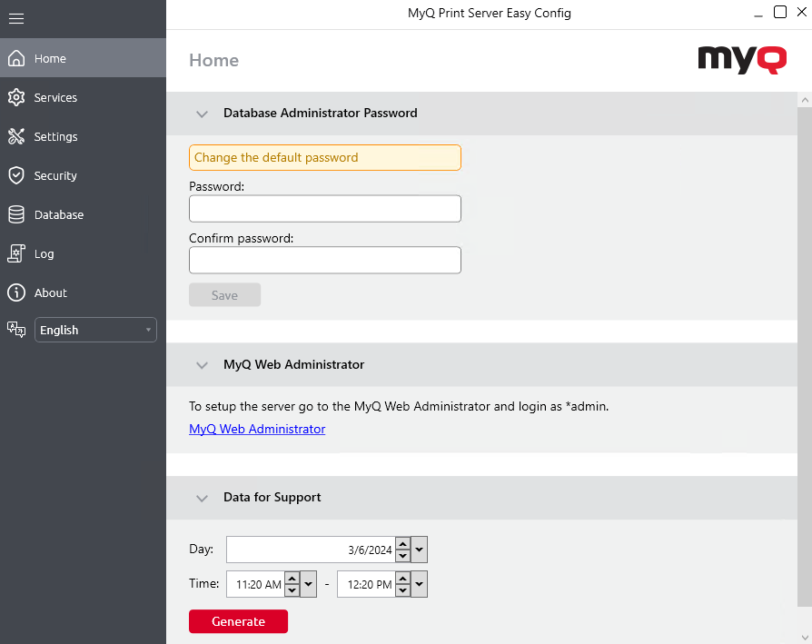Image resolution: width=812 pixels, height=644 pixels.
Task: Open the hamburger menu at top left
Action: pos(15,18)
